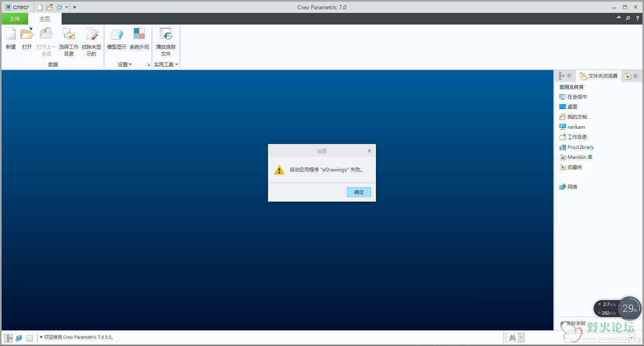Viewport: 644px width, 346px height.
Task: Open the 桌面 desktop folder
Action: [568, 107]
